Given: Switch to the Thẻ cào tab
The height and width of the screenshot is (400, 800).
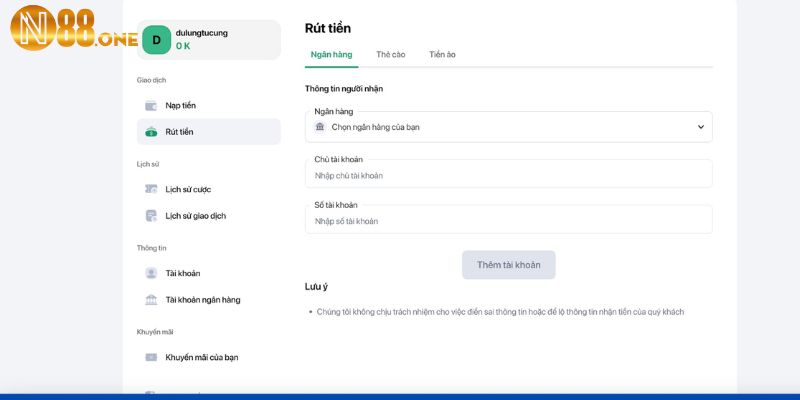Looking at the screenshot, I should [x=390, y=54].
